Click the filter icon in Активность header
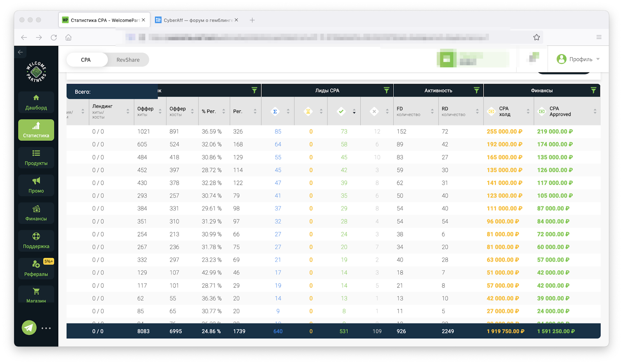623x364 pixels. [x=476, y=90]
